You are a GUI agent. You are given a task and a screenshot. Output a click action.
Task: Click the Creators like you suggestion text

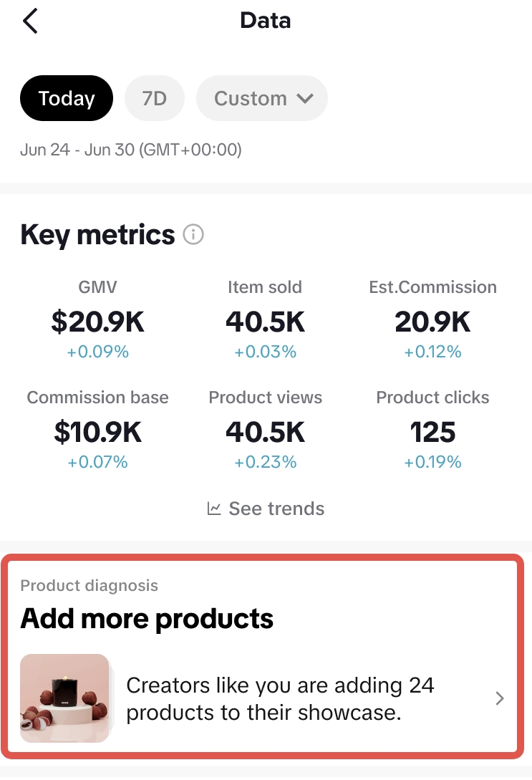(x=280, y=698)
